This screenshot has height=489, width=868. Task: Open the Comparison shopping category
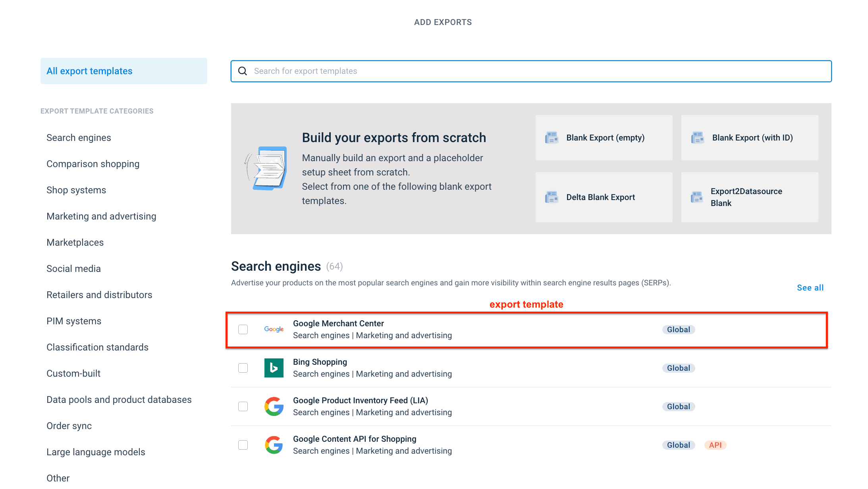click(x=93, y=164)
